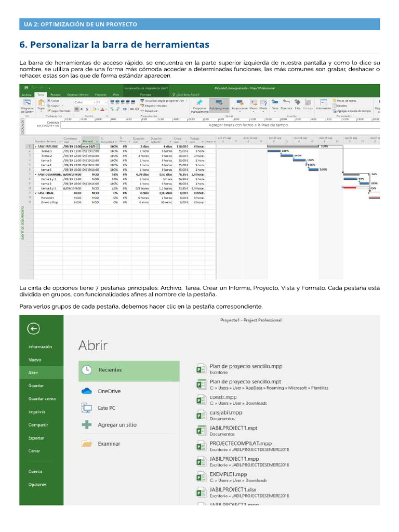Collapse the FASE DESARROLLO summary task

36,175
